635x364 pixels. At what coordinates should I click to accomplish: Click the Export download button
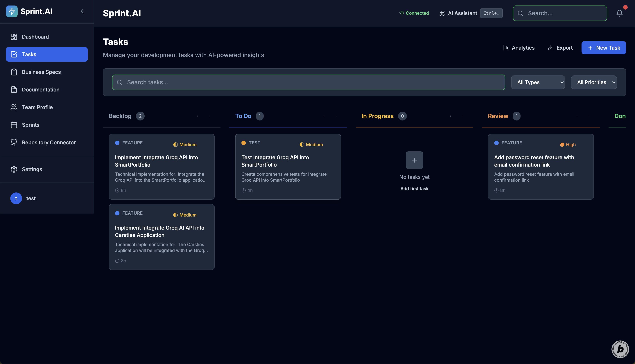pyautogui.click(x=560, y=48)
